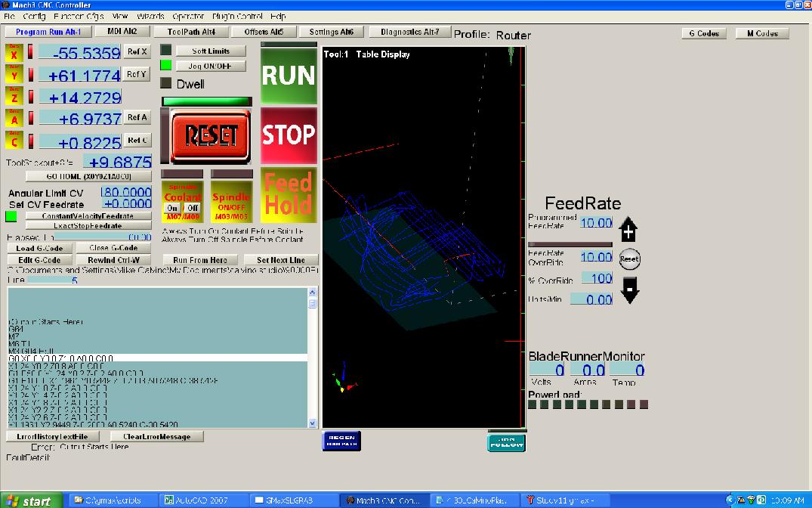Image resolution: width=812 pixels, height=508 pixels.
Task: Increase feedrate with the plus up arrow
Action: pos(628,229)
